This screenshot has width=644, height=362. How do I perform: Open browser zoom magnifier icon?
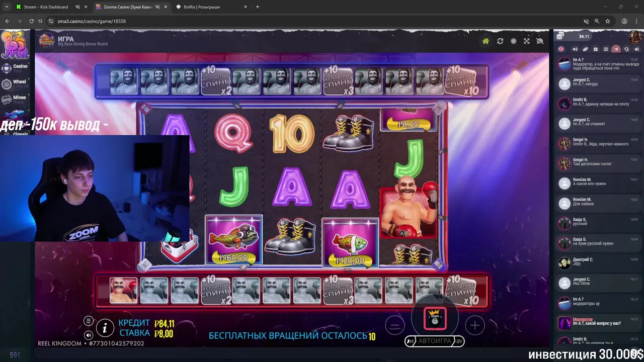pos(597,21)
